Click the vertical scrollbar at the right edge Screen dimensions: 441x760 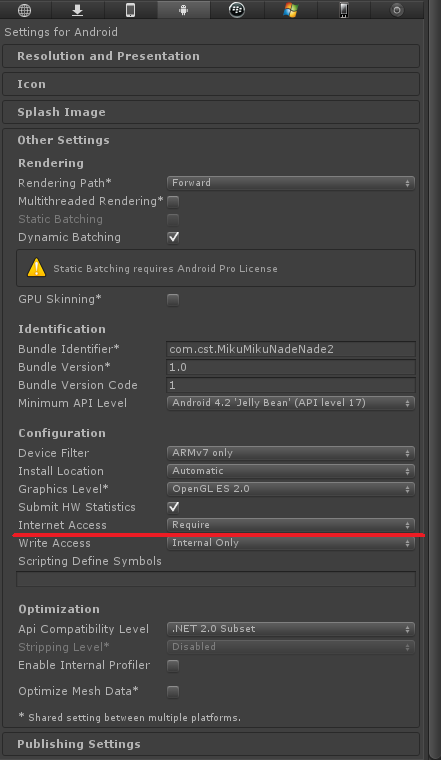point(435,380)
